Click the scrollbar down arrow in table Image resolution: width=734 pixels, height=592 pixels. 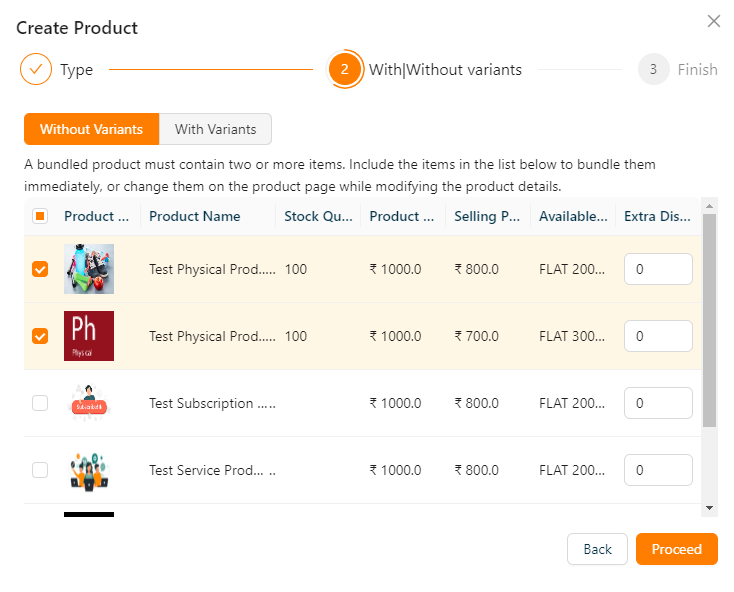[710, 508]
